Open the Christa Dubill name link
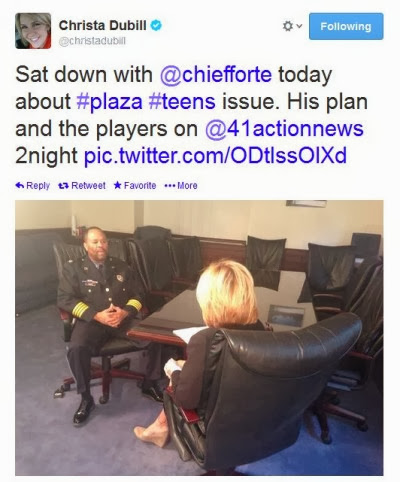 [103, 25]
